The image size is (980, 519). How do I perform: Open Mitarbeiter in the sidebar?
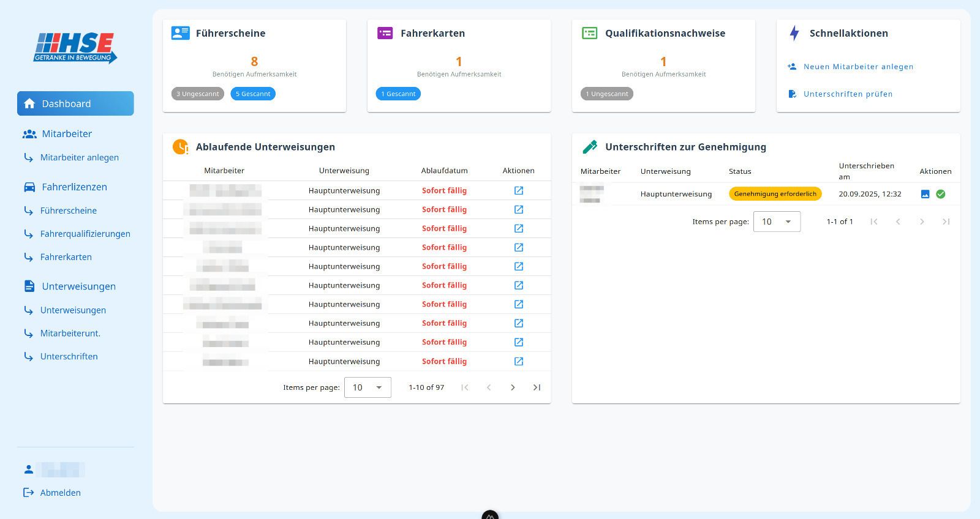click(x=67, y=133)
